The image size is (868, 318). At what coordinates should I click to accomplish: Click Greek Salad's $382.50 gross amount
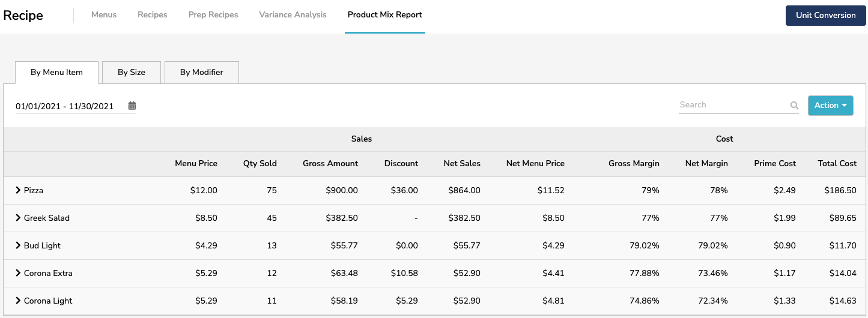coord(342,218)
